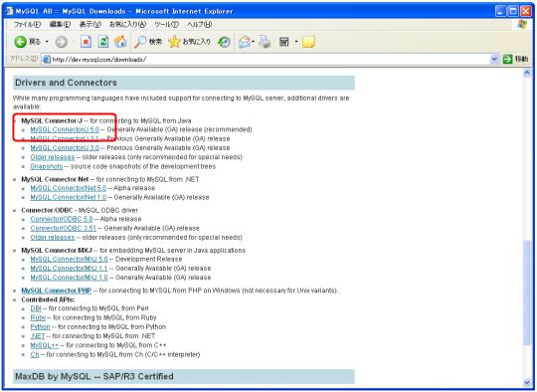
Task: Open the Python API link
Action: coord(40,327)
